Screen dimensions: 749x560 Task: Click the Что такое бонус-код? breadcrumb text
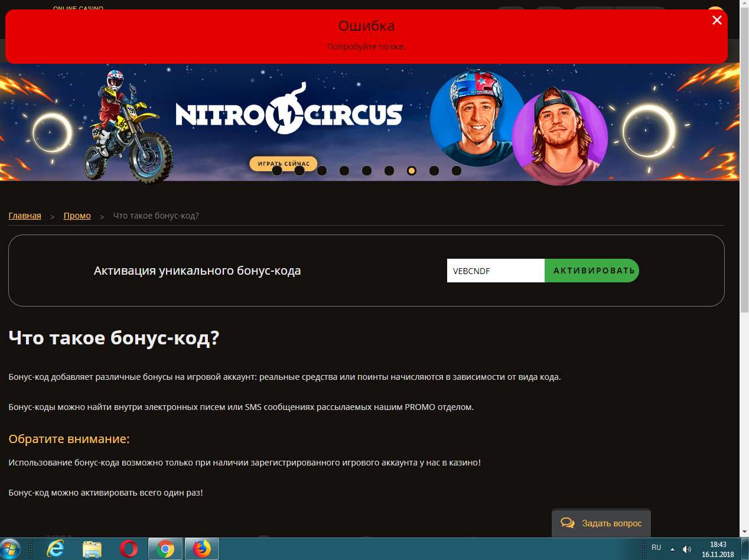(156, 216)
